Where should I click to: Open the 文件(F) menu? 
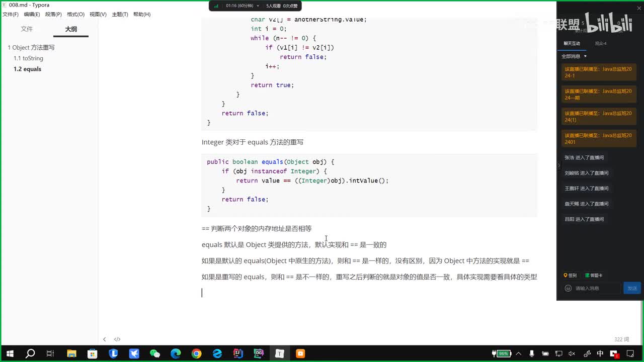point(11,14)
